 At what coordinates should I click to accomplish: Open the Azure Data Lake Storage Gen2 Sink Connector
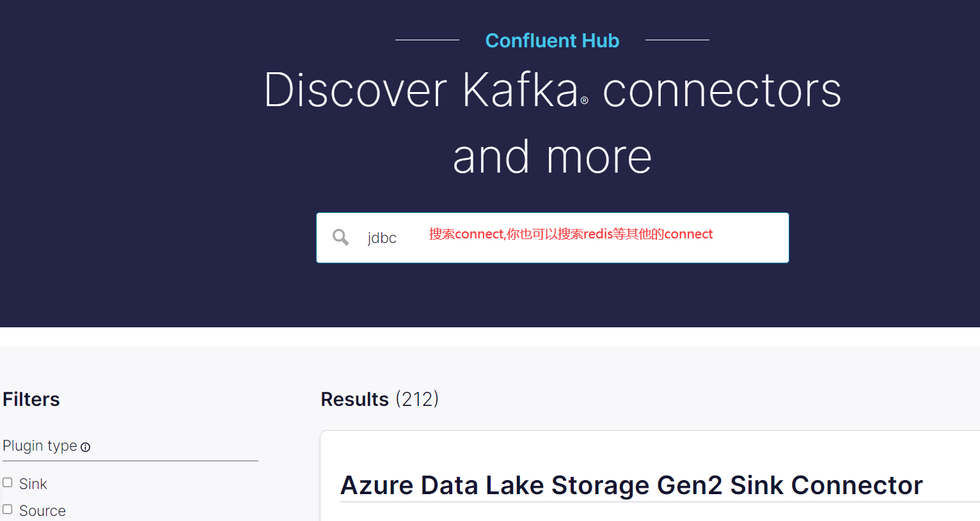[631, 485]
